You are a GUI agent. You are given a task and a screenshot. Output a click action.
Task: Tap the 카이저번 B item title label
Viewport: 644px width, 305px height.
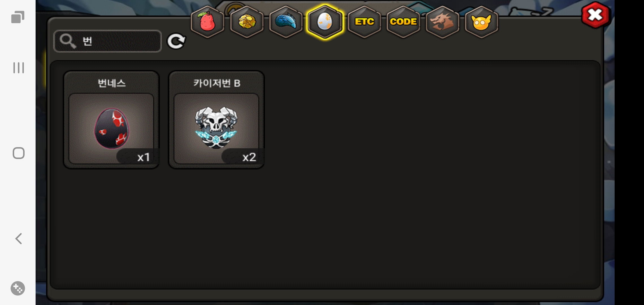tap(217, 83)
